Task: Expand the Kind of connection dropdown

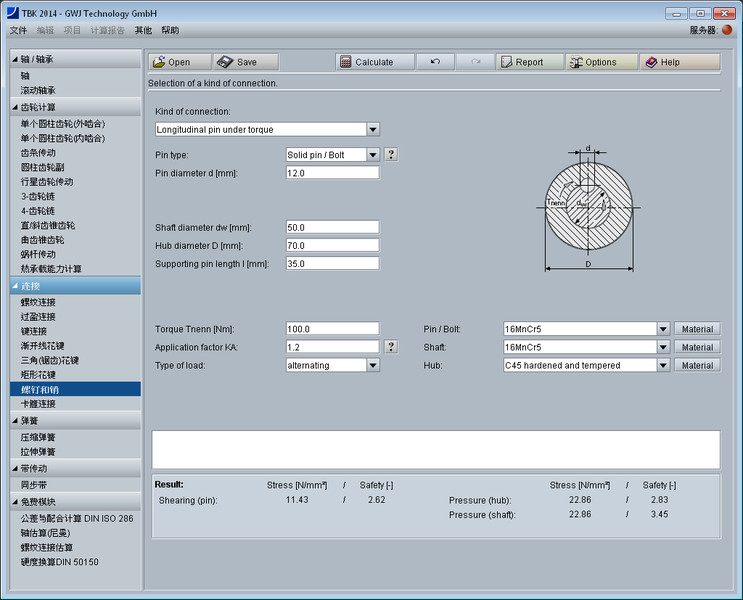Action: click(373, 129)
